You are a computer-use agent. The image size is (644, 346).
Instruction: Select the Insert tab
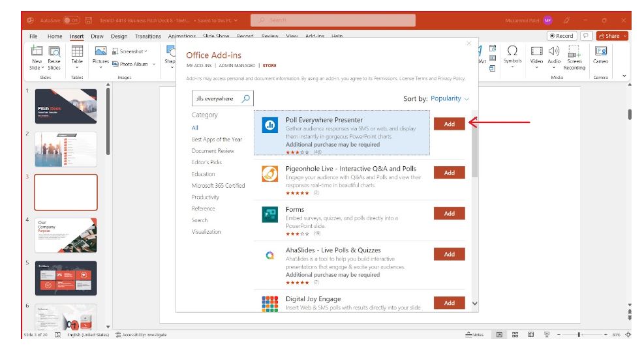77,36
